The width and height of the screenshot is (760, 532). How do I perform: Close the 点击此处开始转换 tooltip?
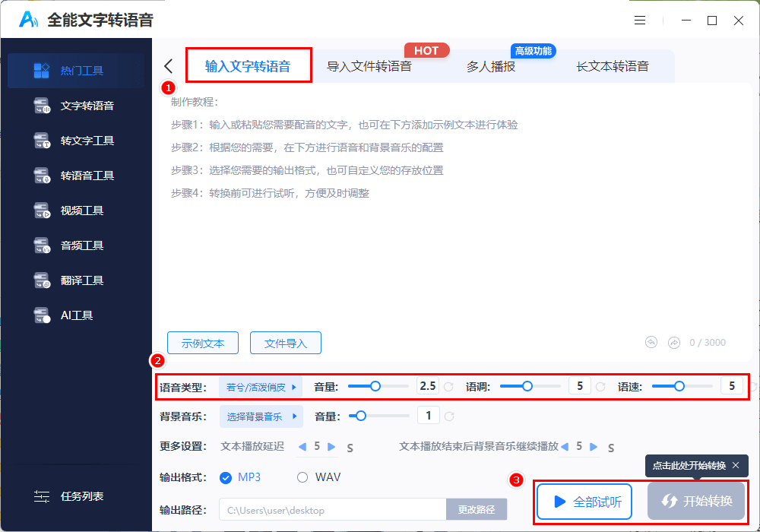pyautogui.click(x=736, y=465)
